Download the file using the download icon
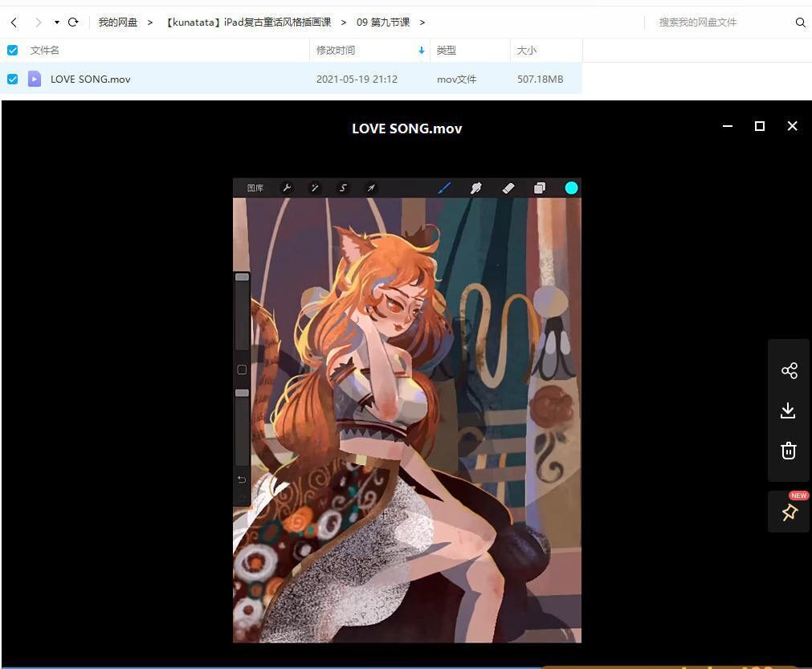This screenshot has height=669, width=812. pyautogui.click(x=787, y=410)
